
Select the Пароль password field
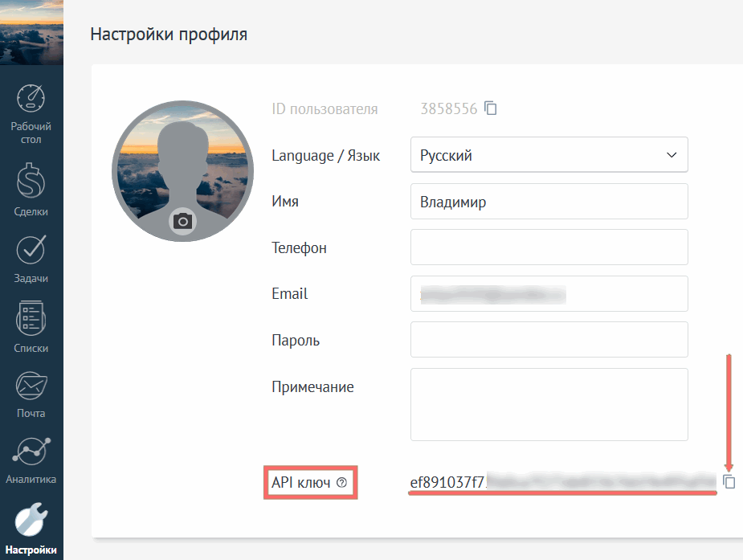click(549, 339)
